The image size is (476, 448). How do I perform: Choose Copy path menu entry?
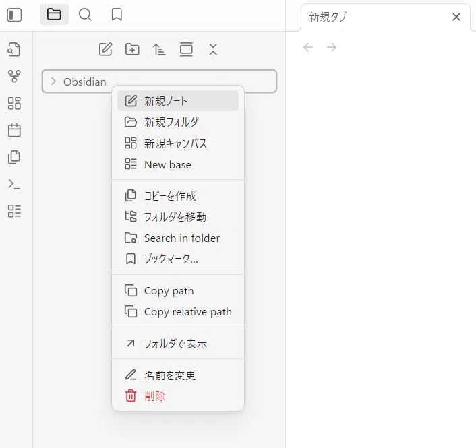point(178,290)
